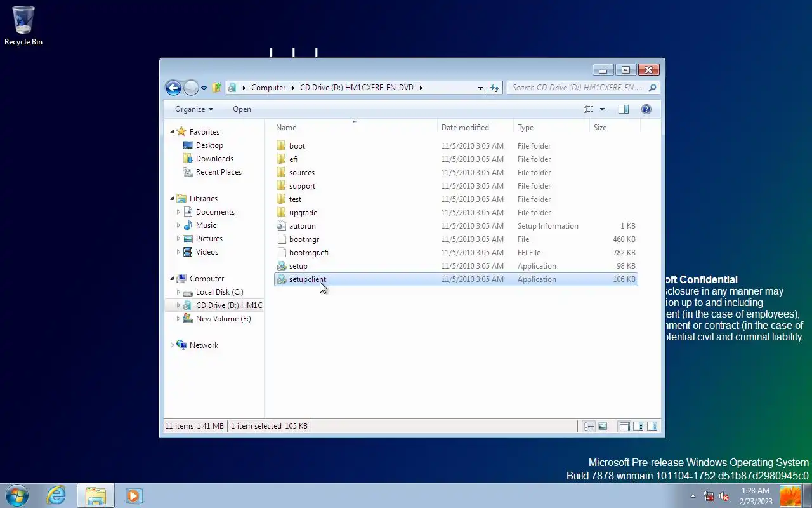Select the Videos library
The height and width of the screenshot is (508, 812).
pos(207,252)
